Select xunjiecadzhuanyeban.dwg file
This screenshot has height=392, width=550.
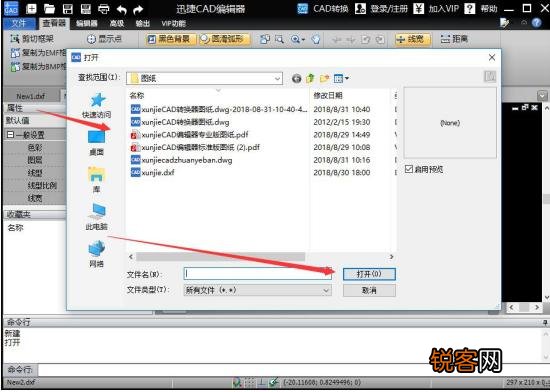[181, 160]
